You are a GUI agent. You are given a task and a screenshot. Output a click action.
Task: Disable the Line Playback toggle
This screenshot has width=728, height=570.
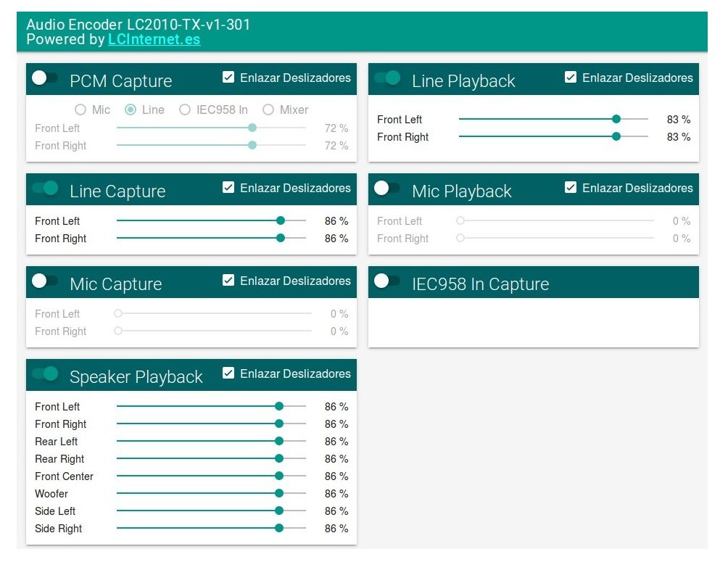pyautogui.click(x=387, y=78)
